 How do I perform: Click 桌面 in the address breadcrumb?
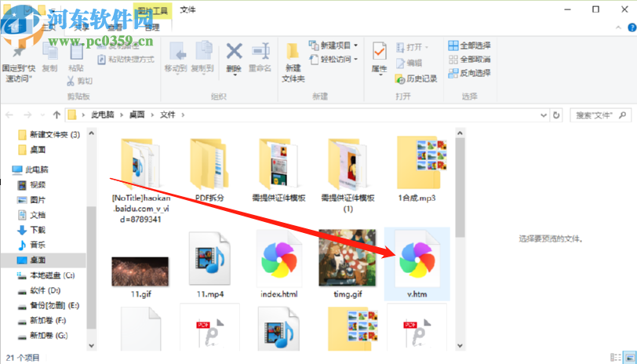click(x=137, y=115)
